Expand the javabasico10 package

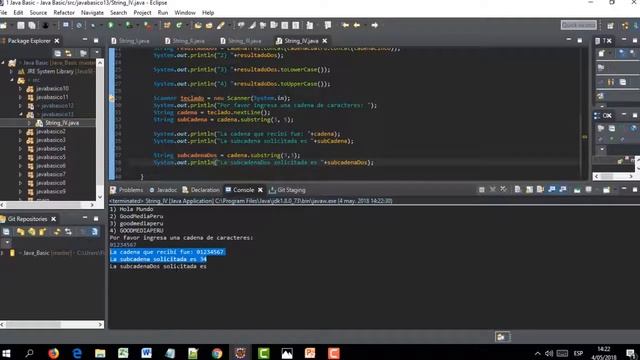point(20,89)
